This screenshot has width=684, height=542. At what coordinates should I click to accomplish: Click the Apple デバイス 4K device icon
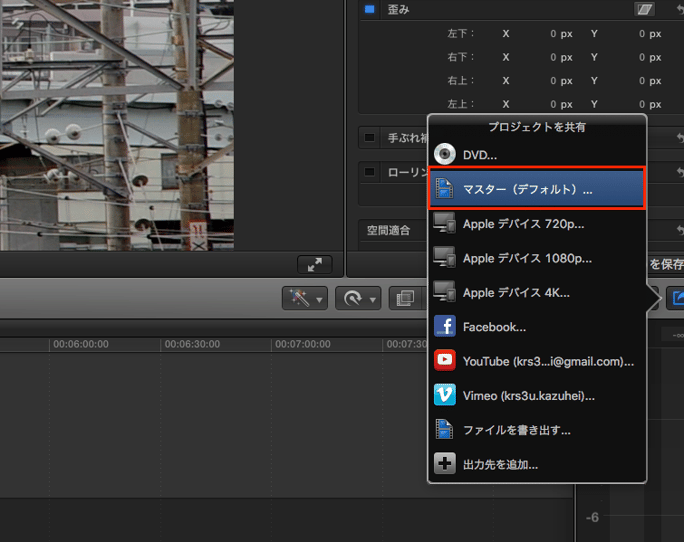[x=445, y=293]
